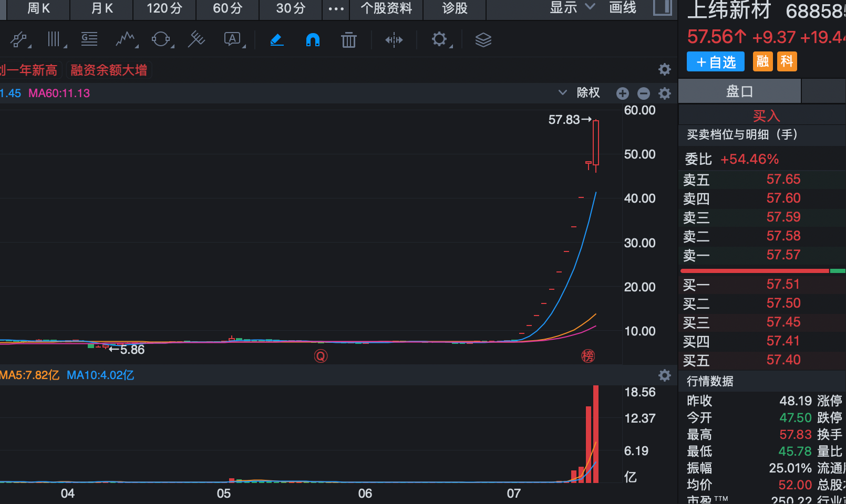Select the 盘口 order book tab
Viewport: 846px width, 504px height.
pyautogui.click(x=739, y=91)
